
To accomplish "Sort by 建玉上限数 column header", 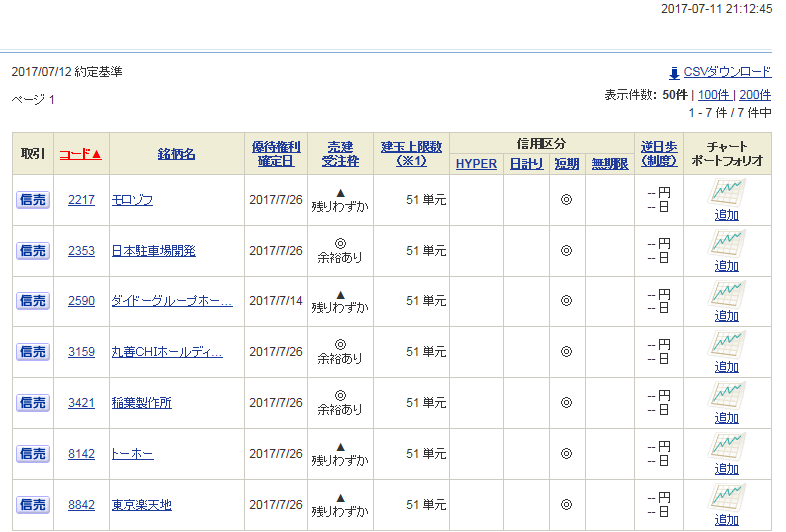I will click(411, 154).
